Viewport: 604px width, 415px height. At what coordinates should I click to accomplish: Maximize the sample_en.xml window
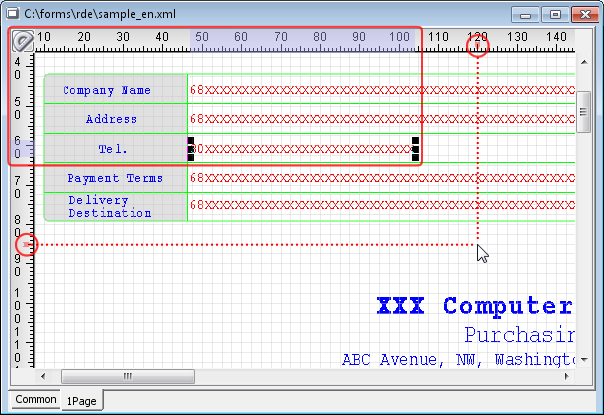pyautogui.click(x=555, y=15)
